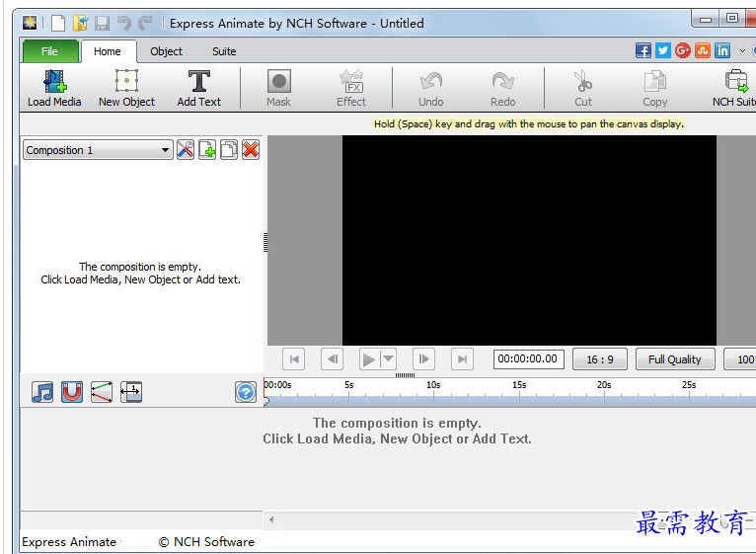The width and height of the screenshot is (756, 554).
Task: Play the composition preview
Action: 369,359
